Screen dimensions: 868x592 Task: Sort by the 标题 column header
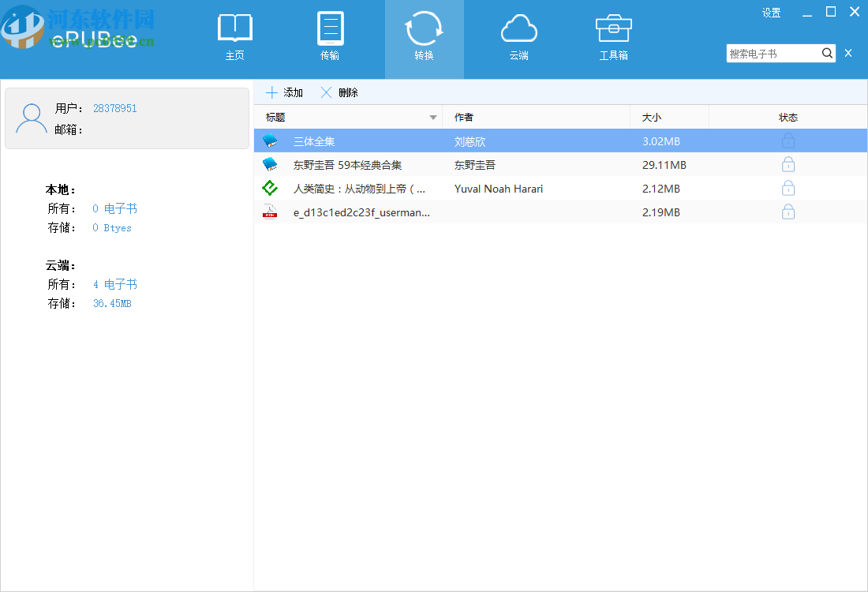(348, 118)
